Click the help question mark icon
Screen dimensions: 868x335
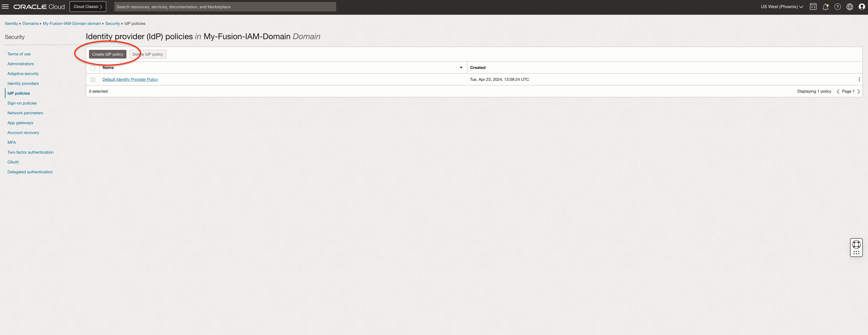tap(837, 7)
